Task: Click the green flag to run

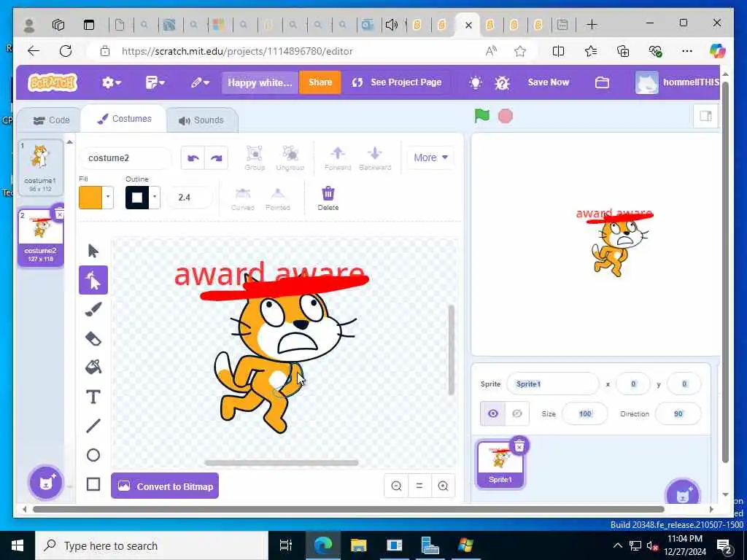Action: coord(481,116)
